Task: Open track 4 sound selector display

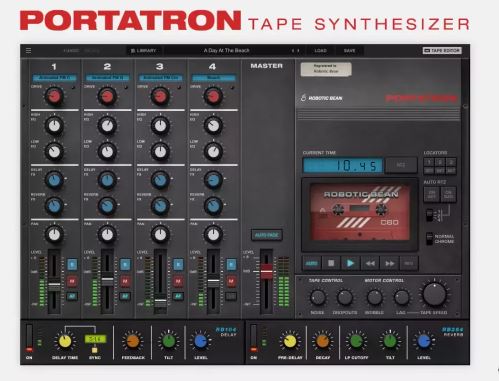Action: pos(214,78)
